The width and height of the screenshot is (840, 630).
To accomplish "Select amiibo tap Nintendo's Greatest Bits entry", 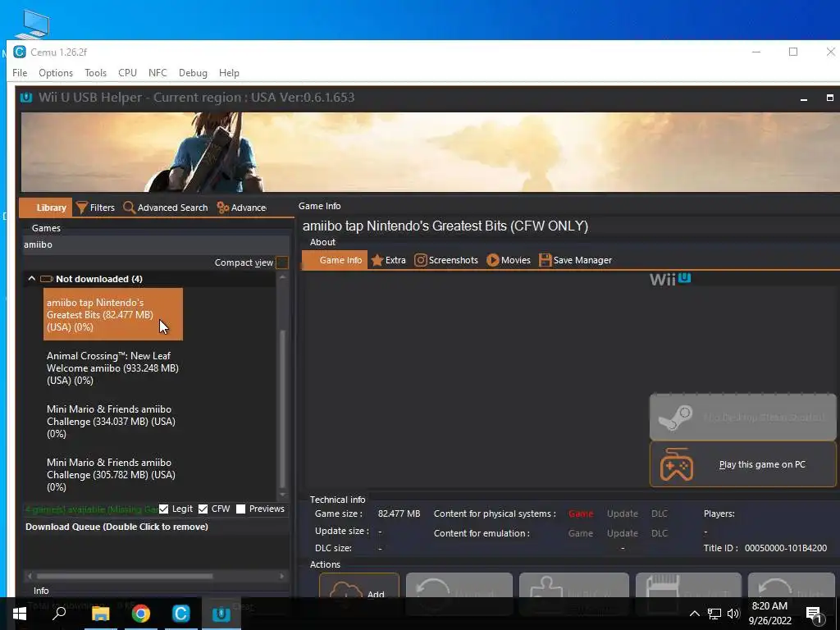I will (x=113, y=314).
